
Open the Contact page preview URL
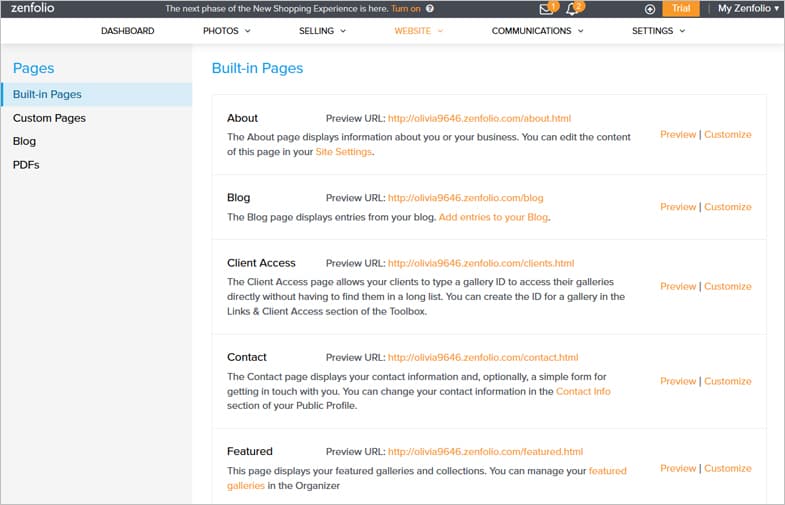click(483, 357)
